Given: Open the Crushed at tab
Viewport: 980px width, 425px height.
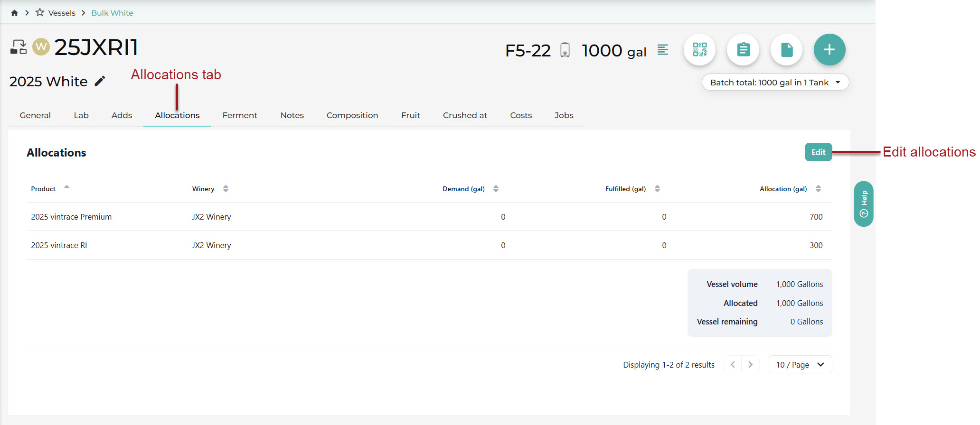Looking at the screenshot, I should (465, 115).
